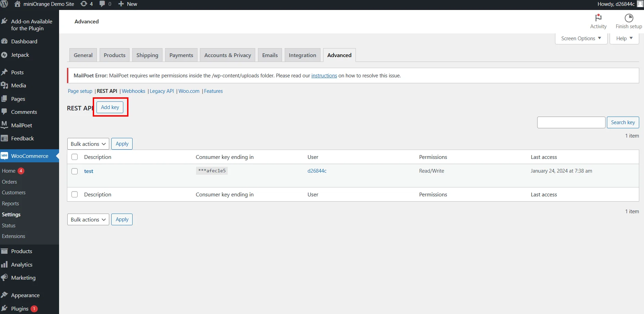Open the comments bubble icon in admin bar
The width and height of the screenshot is (644, 314).
103,4
